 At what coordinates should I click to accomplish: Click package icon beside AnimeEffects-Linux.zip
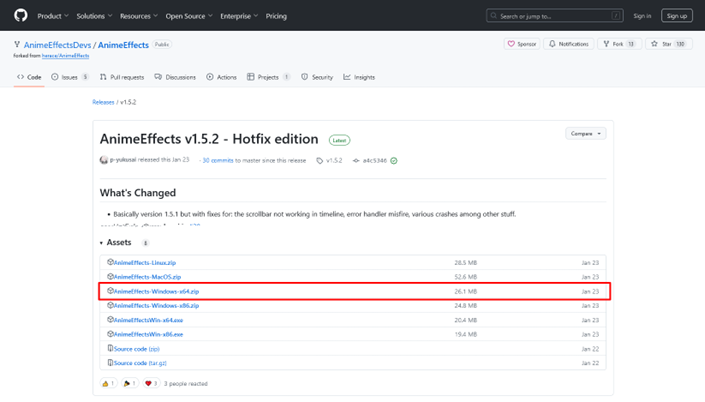click(110, 262)
